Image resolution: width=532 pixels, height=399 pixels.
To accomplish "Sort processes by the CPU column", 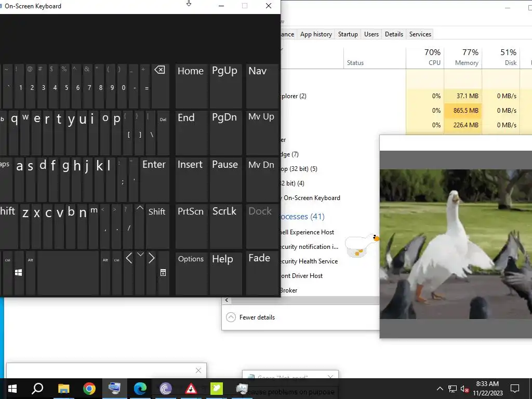I will coord(425,57).
